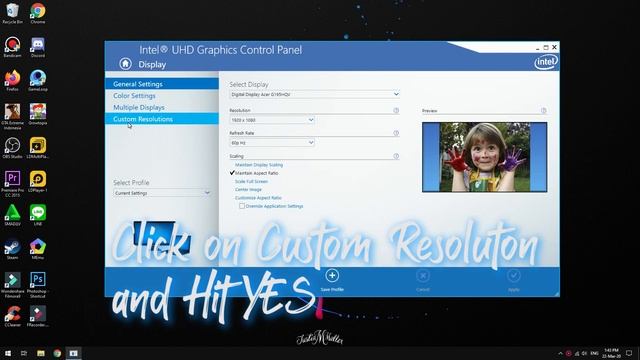
Task: Open Recycle Bin desktop icon
Action: pos(12,13)
